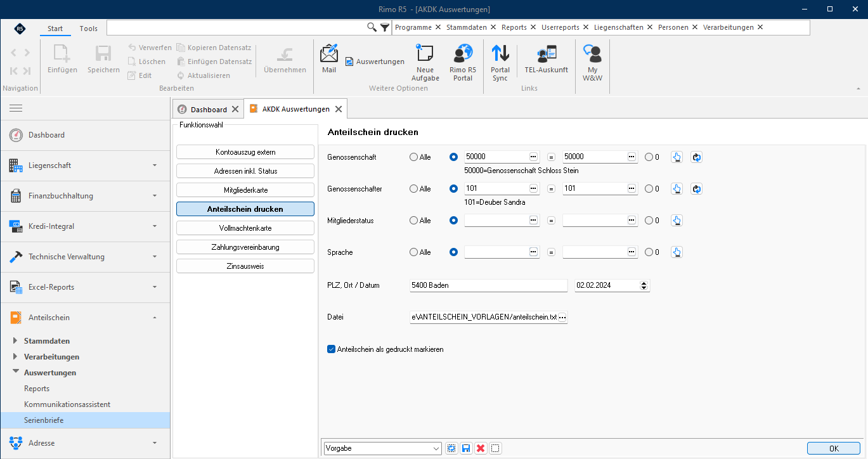Viewport: 868px width, 459px height.
Task: Select Alle radio for Sprache
Action: (x=414, y=252)
